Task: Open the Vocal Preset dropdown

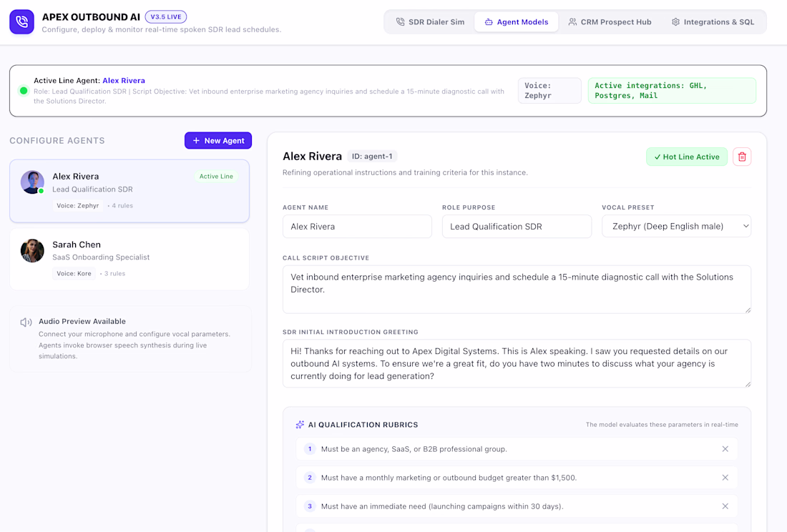Action: (676, 227)
